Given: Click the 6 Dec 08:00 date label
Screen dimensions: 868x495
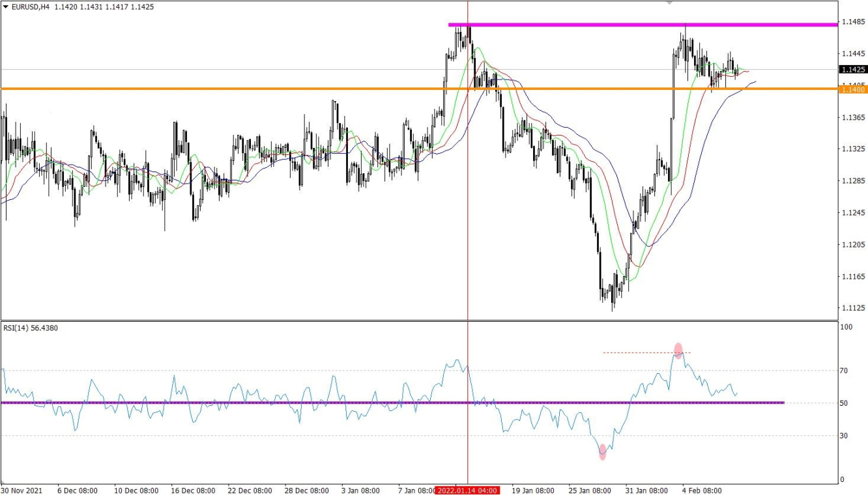Looking at the screenshot, I should pos(78,490).
